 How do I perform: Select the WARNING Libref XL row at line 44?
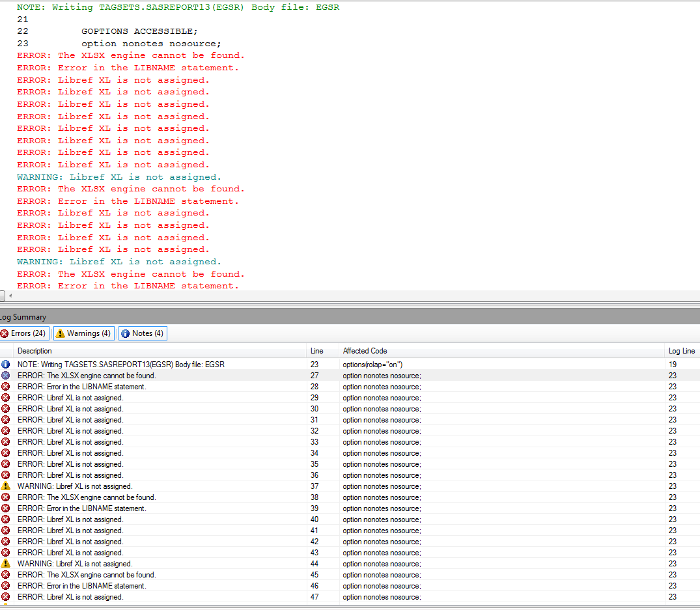[x=195, y=564]
